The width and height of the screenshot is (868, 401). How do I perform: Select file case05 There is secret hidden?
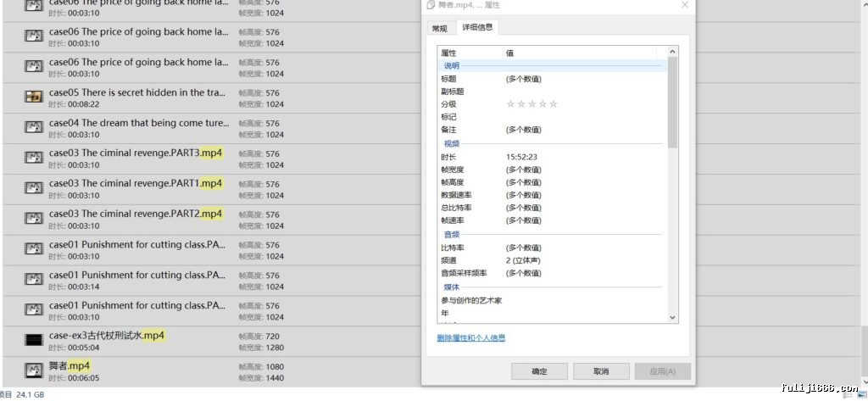[x=138, y=92]
